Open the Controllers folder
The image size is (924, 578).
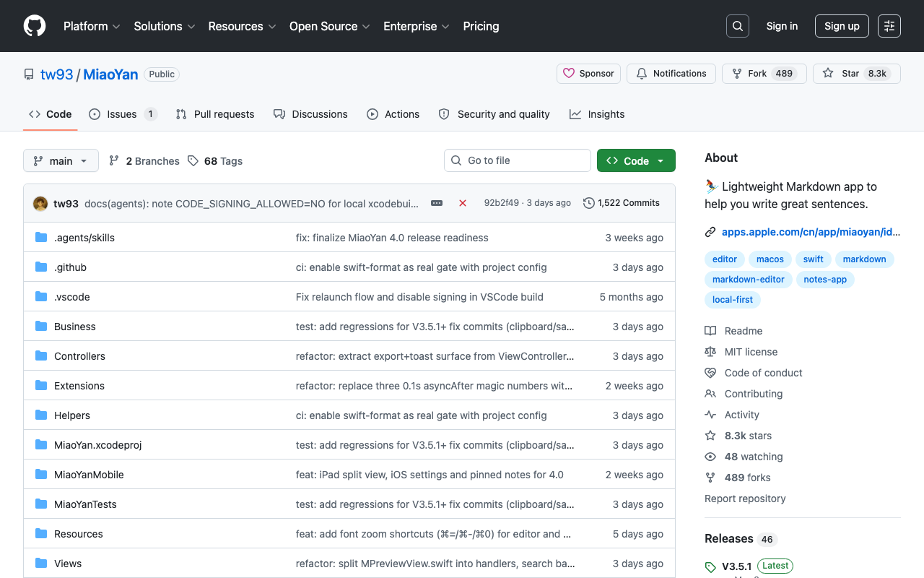[x=79, y=356]
